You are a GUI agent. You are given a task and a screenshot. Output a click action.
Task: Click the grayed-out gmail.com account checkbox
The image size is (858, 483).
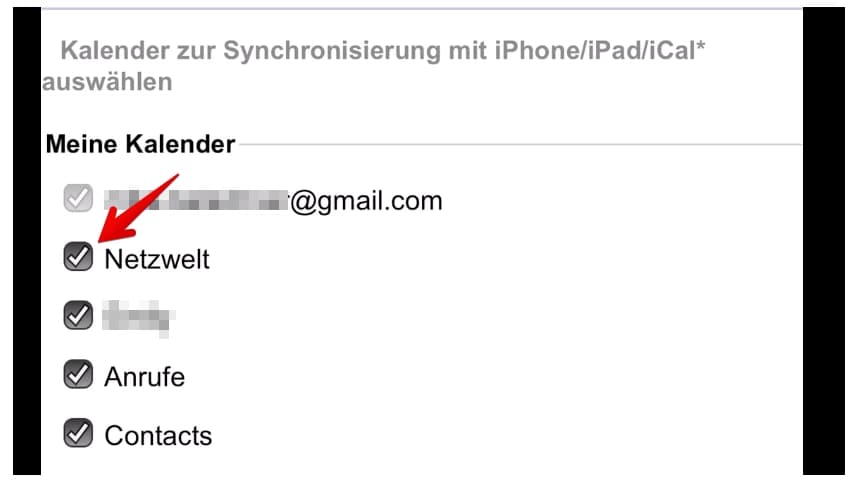click(78, 199)
